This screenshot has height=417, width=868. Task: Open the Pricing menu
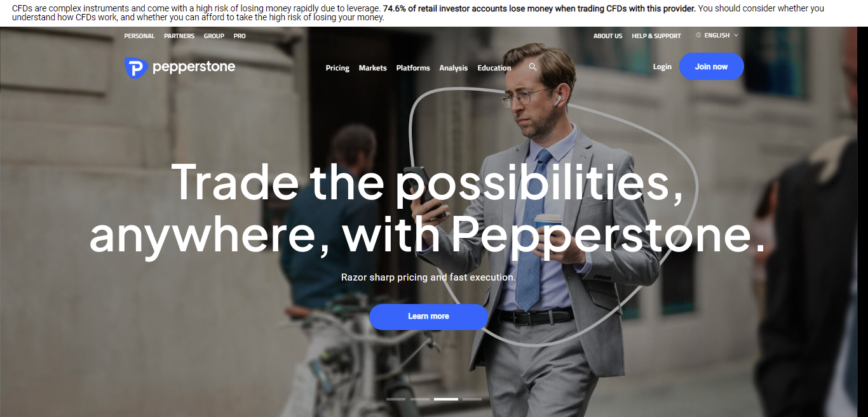click(337, 68)
